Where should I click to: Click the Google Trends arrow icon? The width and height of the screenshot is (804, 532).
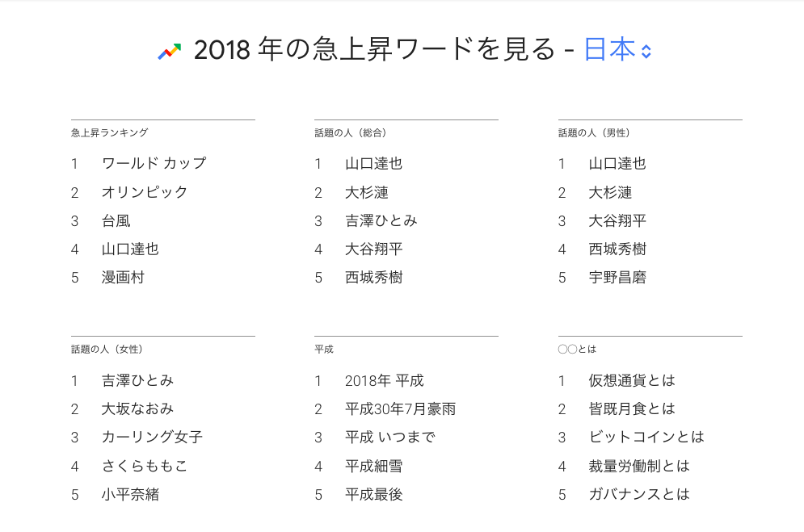[x=169, y=51]
